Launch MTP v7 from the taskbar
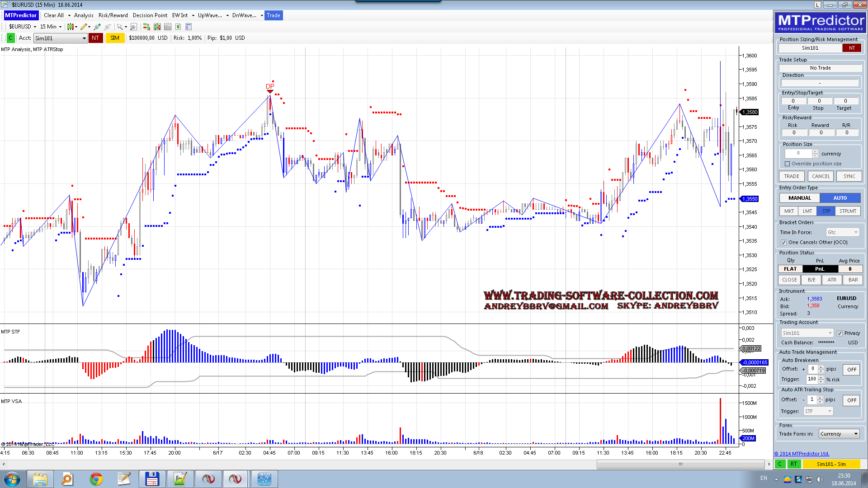Viewport: 868px width, 488px height. pos(264,479)
